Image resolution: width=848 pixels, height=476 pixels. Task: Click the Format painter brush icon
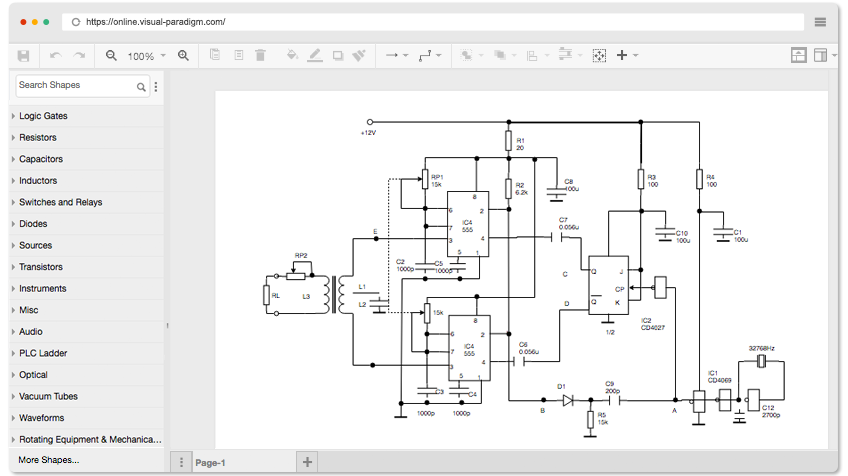coord(359,55)
